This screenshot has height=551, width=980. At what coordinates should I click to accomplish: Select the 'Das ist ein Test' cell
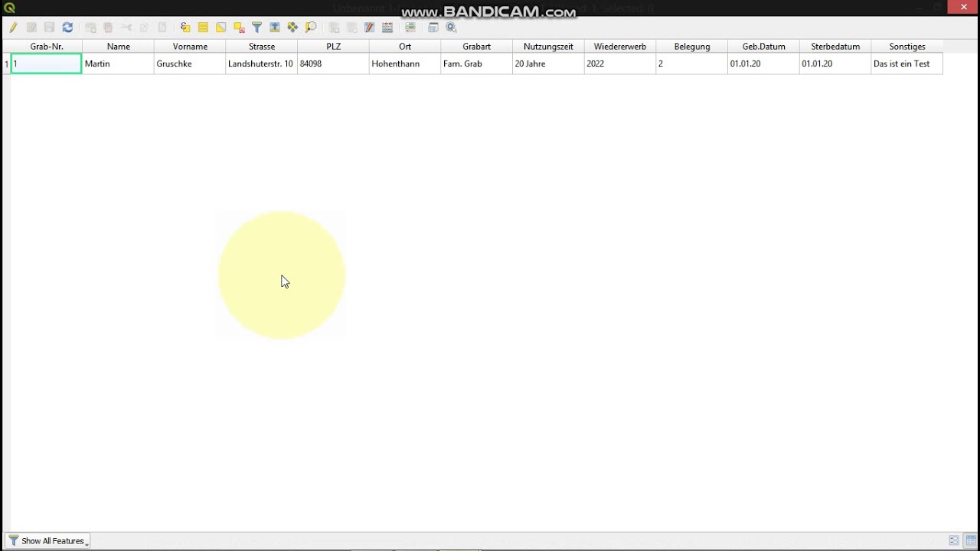(x=907, y=64)
